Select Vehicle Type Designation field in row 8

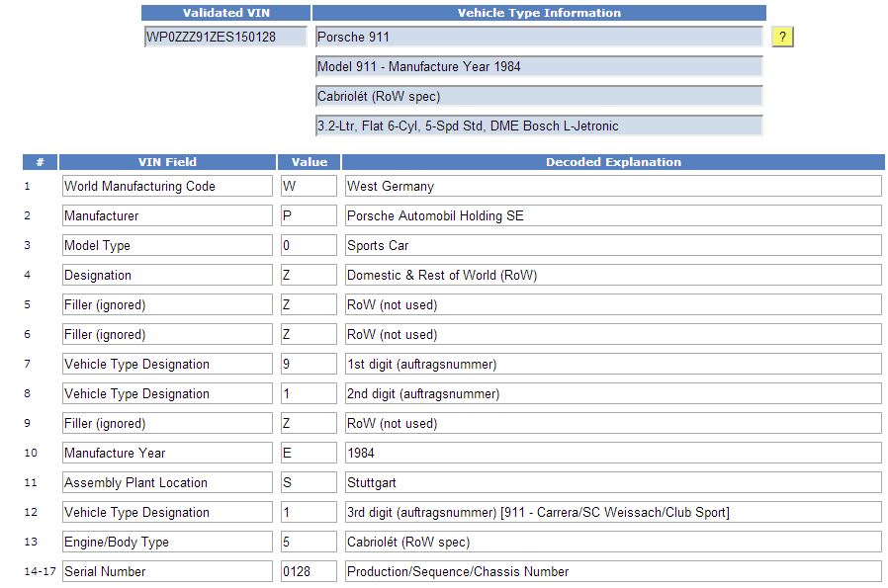click(167, 393)
